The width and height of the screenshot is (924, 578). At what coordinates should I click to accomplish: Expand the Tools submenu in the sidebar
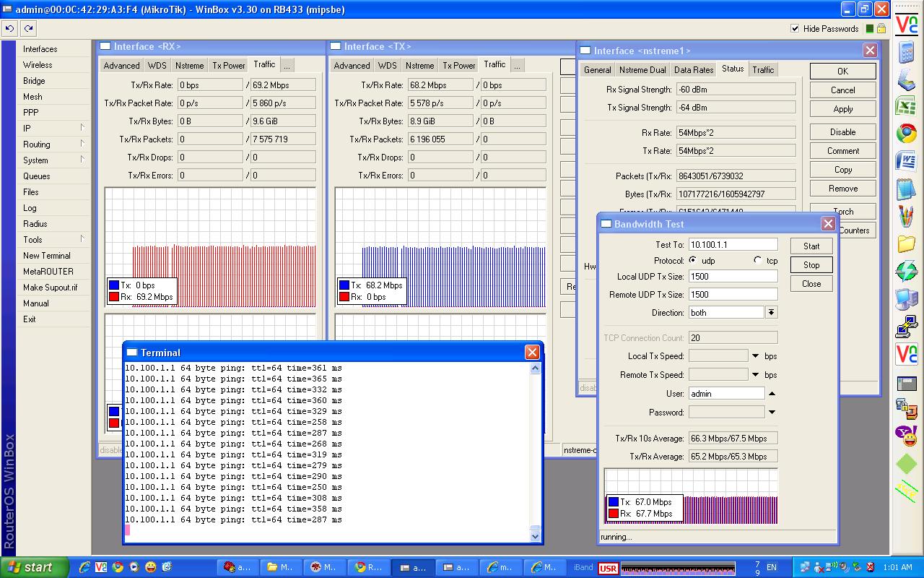pyautogui.click(x=82, y=239)
